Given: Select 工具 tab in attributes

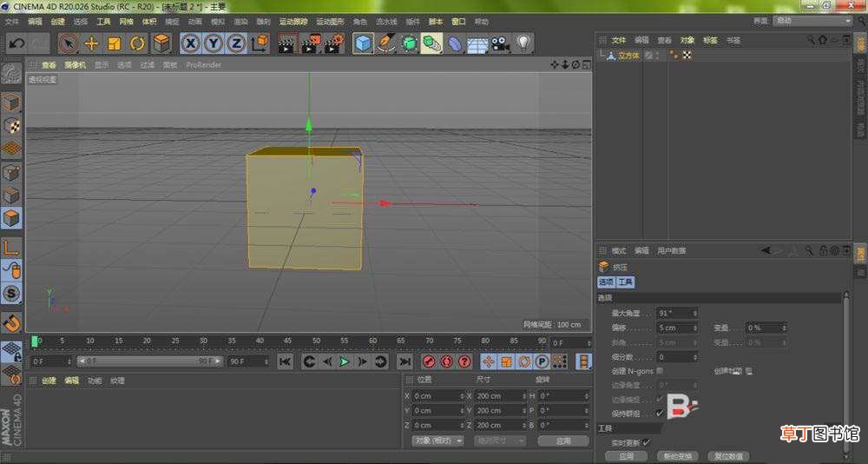Looking at the screenshot, I should tap(626, 282).
